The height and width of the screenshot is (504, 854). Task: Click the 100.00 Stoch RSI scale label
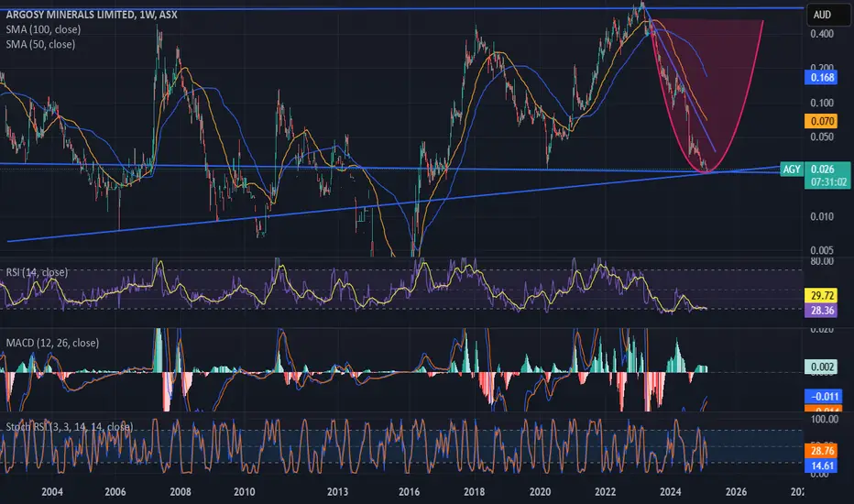(x=825, y=419)
